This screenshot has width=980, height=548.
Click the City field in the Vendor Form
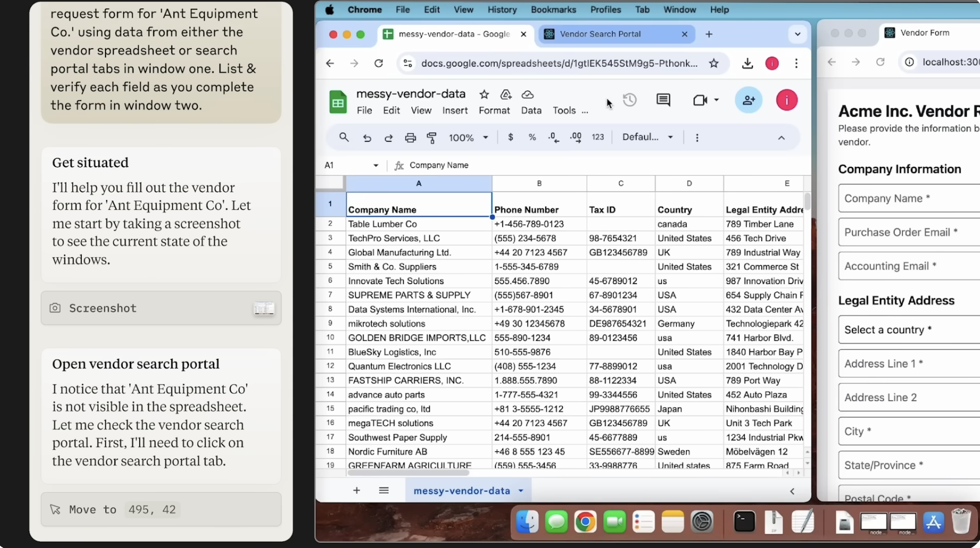(x=909, y=431)
